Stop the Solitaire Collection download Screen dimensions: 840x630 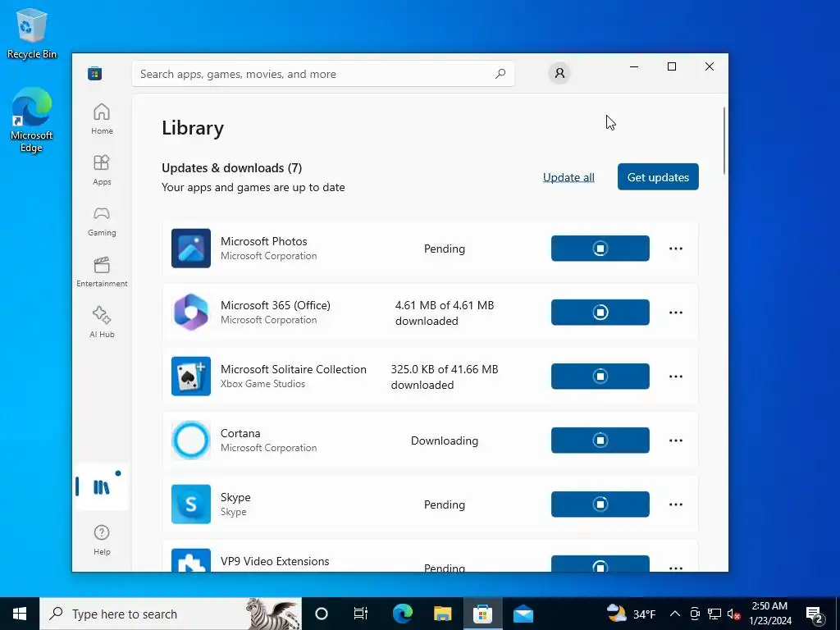tap(600, 376)
